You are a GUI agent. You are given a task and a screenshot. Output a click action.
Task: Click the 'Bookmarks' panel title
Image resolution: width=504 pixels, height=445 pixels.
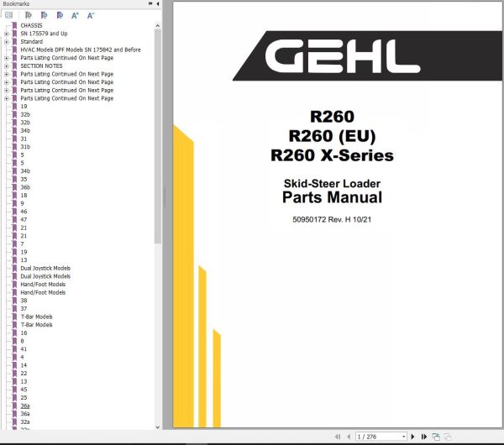[x=16, y=4]
